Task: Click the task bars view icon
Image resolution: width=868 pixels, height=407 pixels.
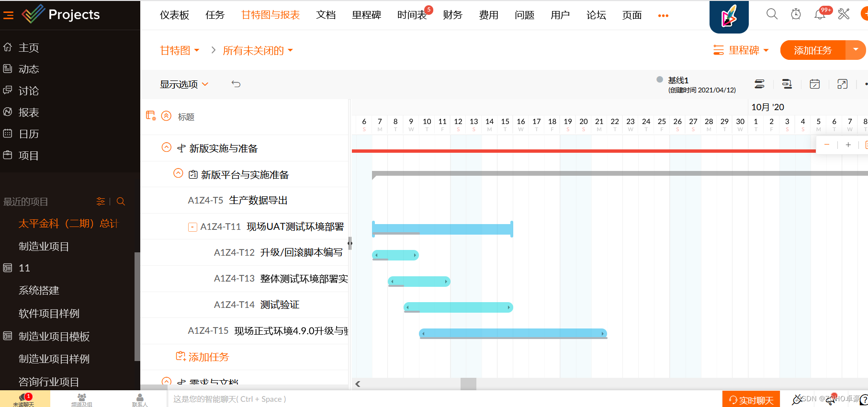Action: 759,84
